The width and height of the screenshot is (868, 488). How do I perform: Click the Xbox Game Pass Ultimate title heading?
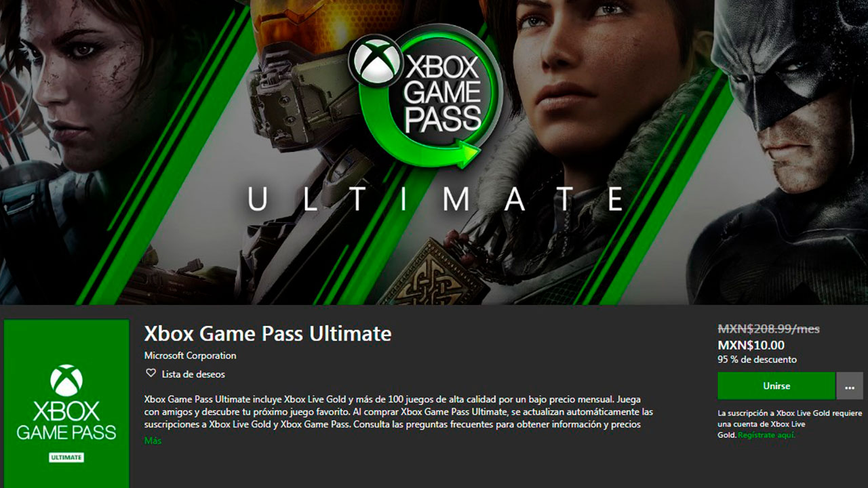268,333
